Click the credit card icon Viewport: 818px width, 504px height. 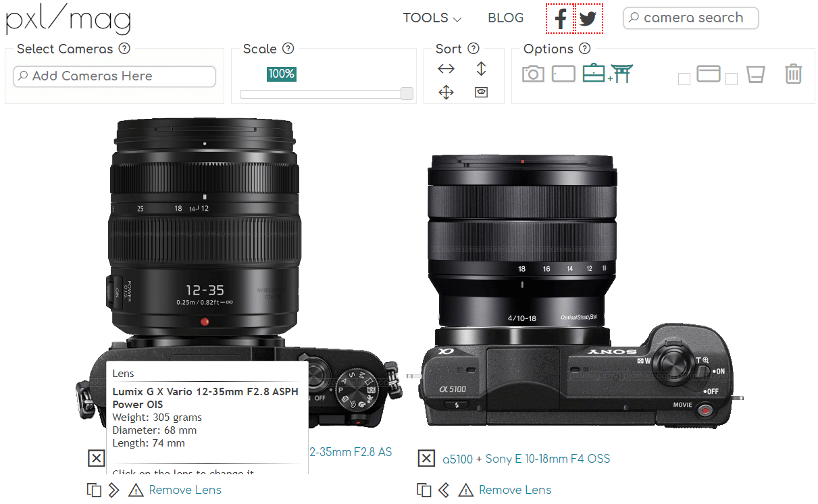pyautogui.click(x=709, y=73)
